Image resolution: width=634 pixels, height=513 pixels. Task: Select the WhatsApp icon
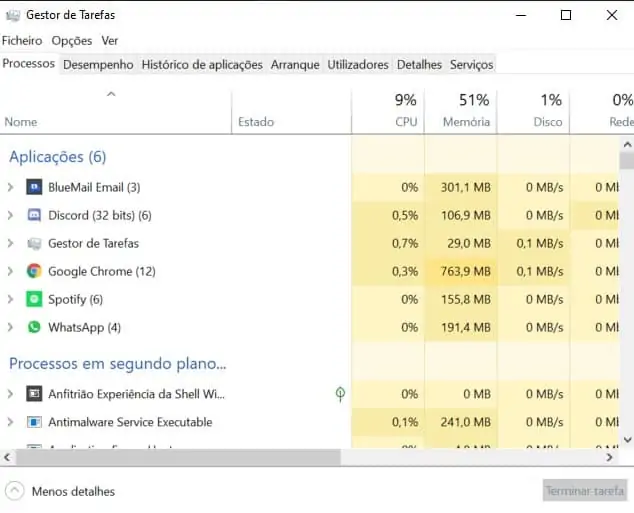point(34,327)
